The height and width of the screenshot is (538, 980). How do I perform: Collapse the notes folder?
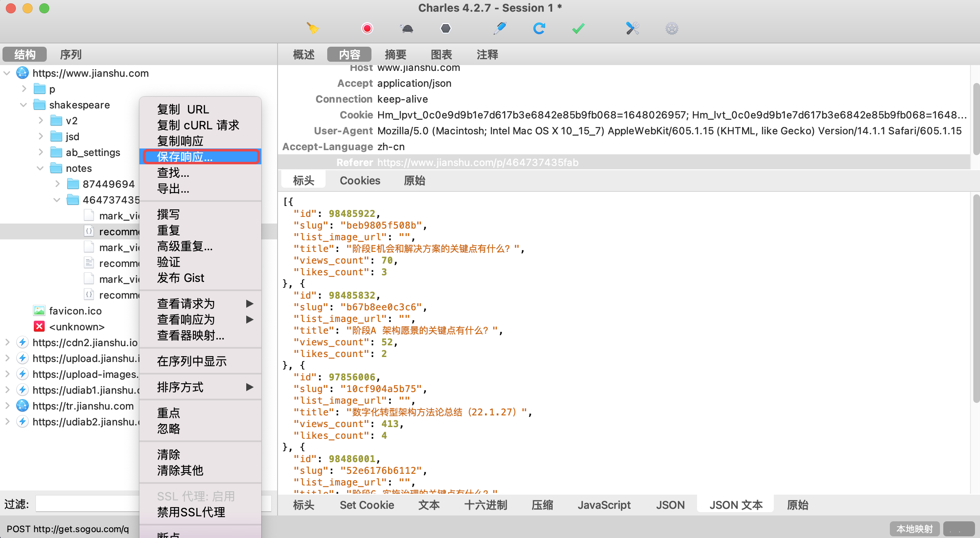point(40,168)
